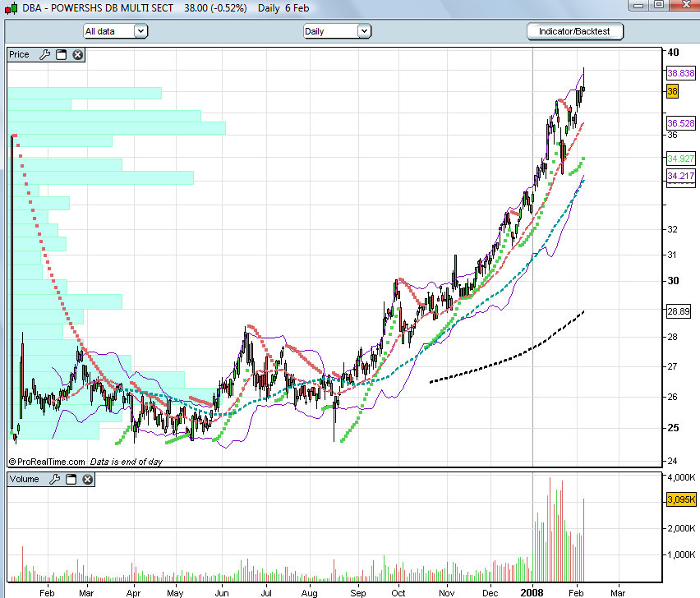The height and width of the screenshot is (598, 700).
Task: Select the 36.528 price label
Action: coord(681,123)
